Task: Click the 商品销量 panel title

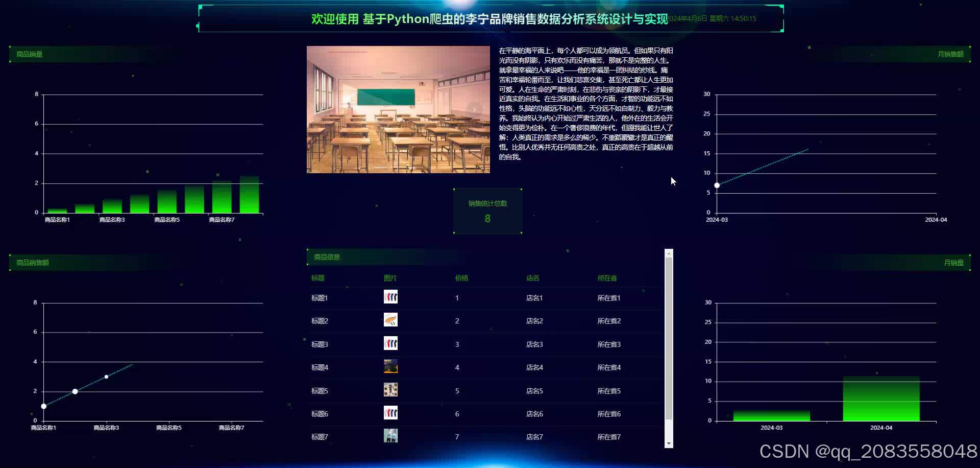Action: click(30, 54)
